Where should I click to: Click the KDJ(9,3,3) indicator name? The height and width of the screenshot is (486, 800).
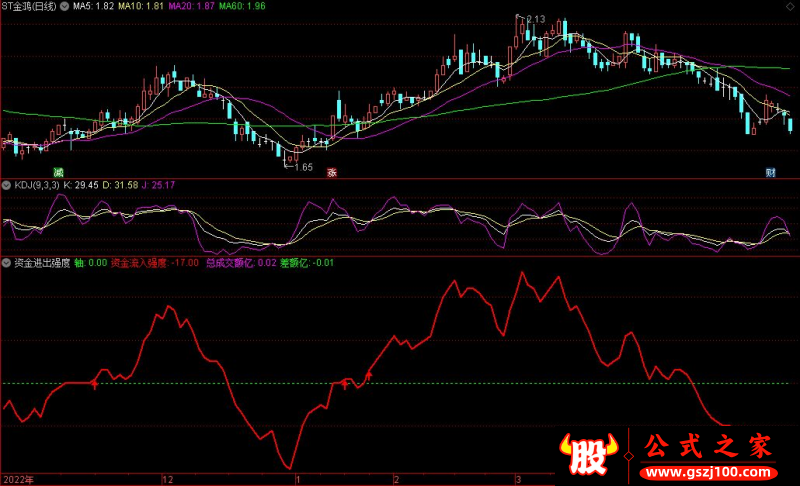click(36, 186)
